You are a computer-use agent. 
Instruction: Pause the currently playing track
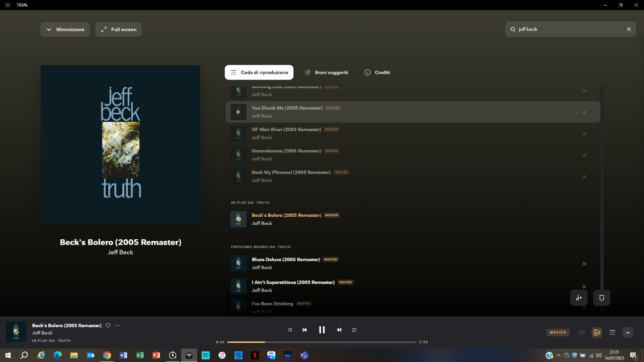point(322,330)
